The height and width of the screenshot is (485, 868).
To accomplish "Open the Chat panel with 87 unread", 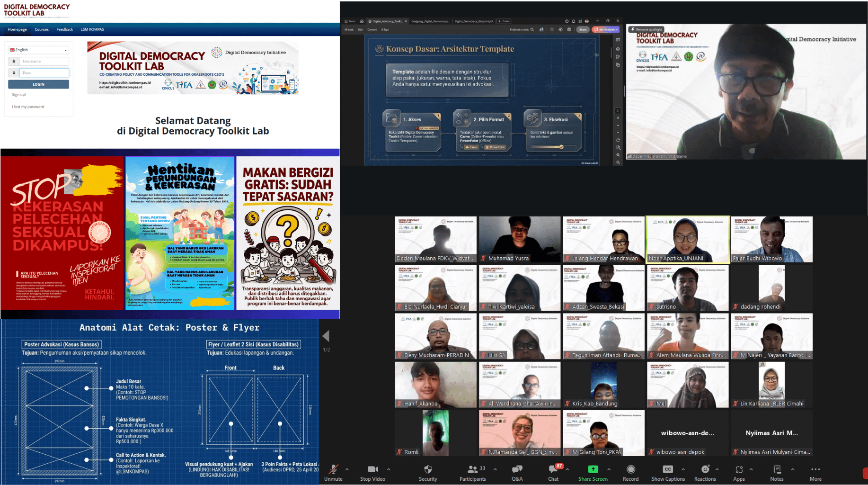I will tap(553, 469).
